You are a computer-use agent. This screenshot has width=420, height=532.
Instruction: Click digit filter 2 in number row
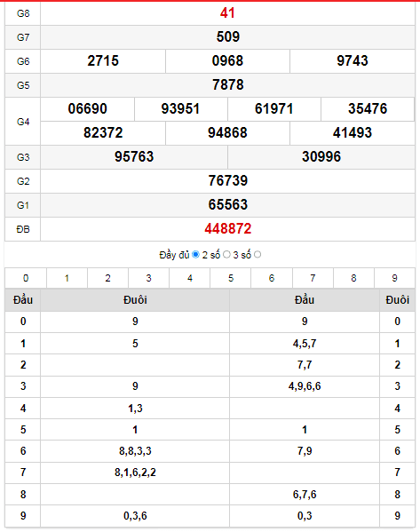tap(107, 278)
